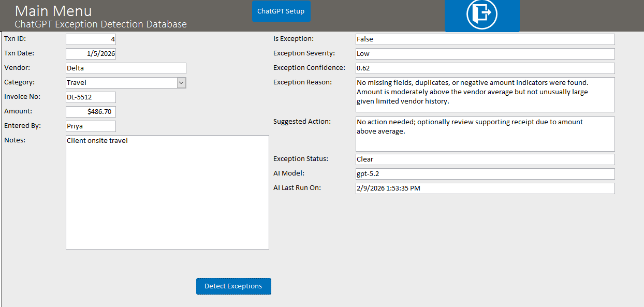The width and height of the screenshot is (644, 307).
Task: Focus the AI Last Run On timestamp field
Action: (485, 188)
